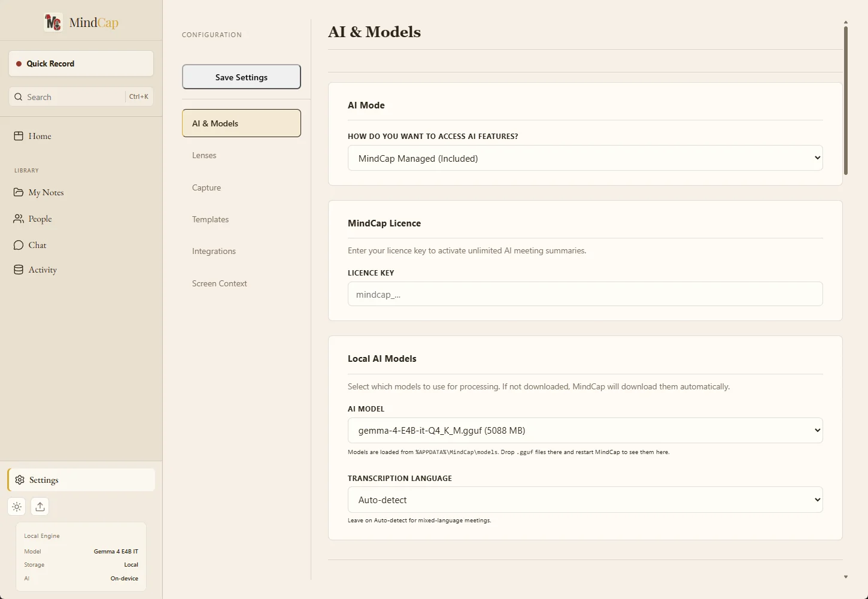The image size is (868, 599).
Task: Click the search magnifier icon
Action: click(19, 97)
